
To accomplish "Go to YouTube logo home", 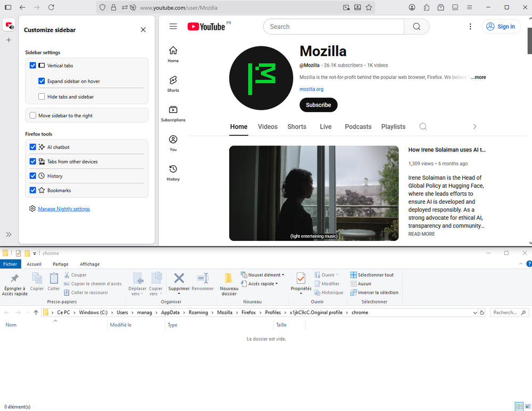I will point(206,27).
